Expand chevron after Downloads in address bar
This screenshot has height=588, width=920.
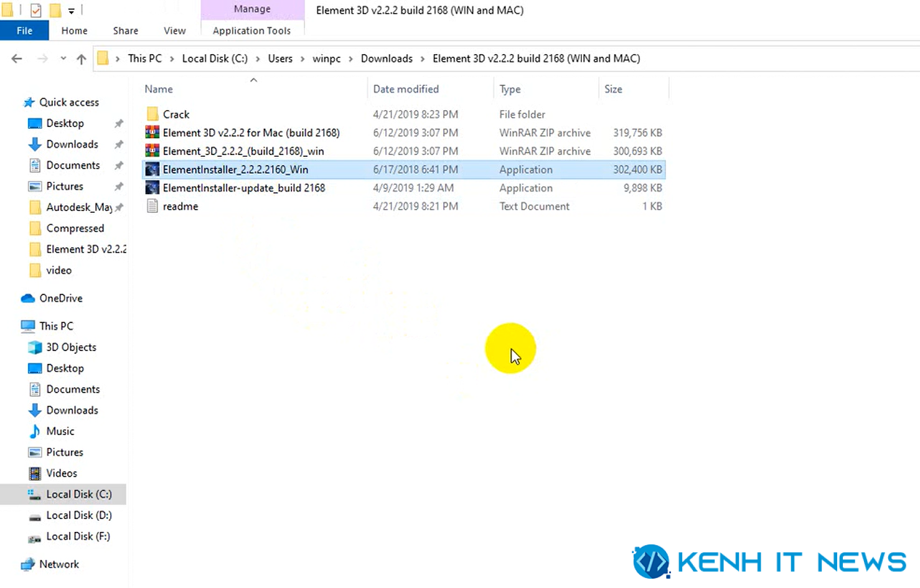pos(423,58)
